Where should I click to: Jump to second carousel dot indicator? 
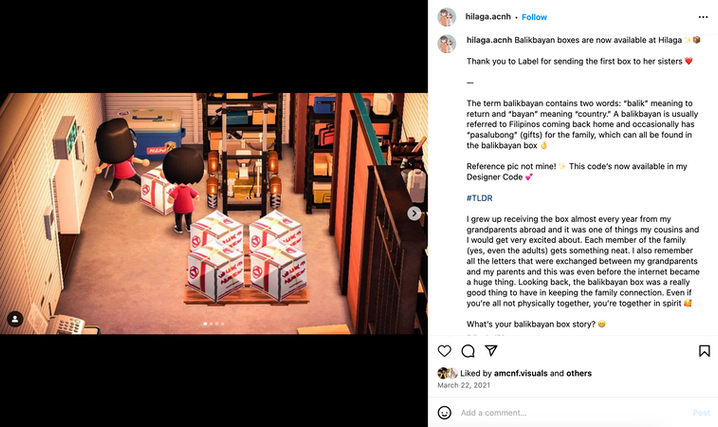[211, 324]
